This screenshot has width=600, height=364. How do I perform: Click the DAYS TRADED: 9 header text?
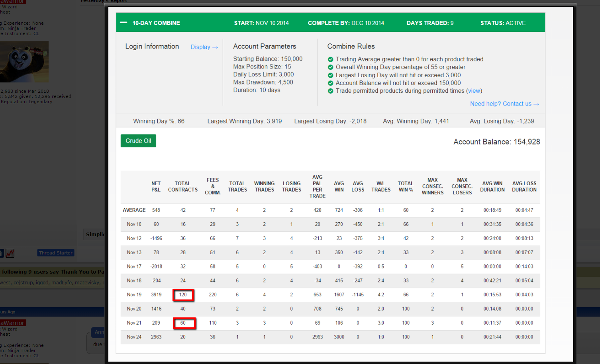point(430,23)
